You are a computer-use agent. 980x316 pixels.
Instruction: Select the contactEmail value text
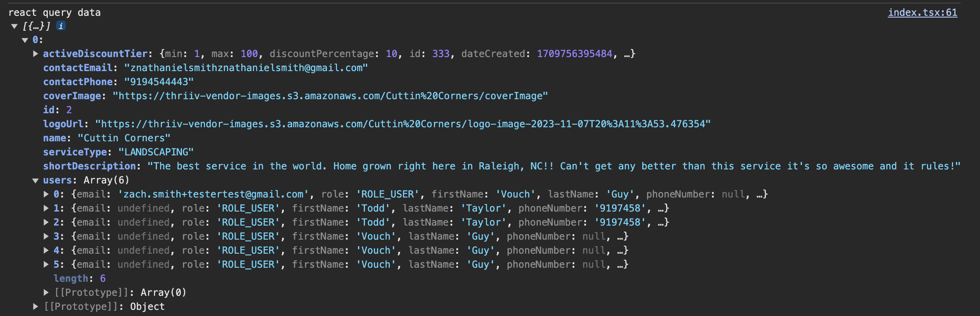[x=246, y=68]
